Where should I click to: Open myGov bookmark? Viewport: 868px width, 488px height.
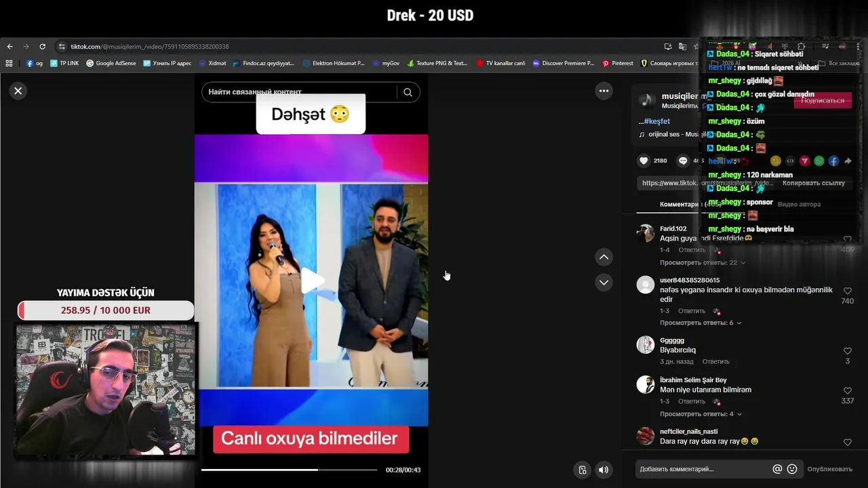[386, 63]
